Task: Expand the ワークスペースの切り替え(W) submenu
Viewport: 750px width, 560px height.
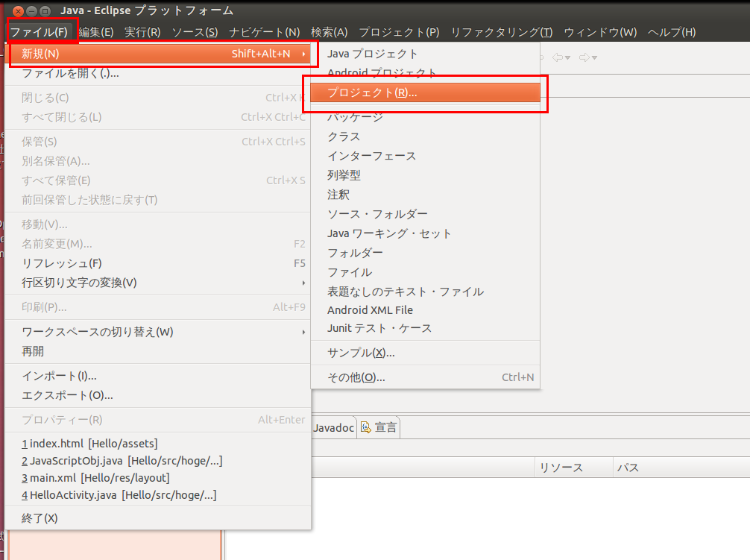Action: pos(158,332)
